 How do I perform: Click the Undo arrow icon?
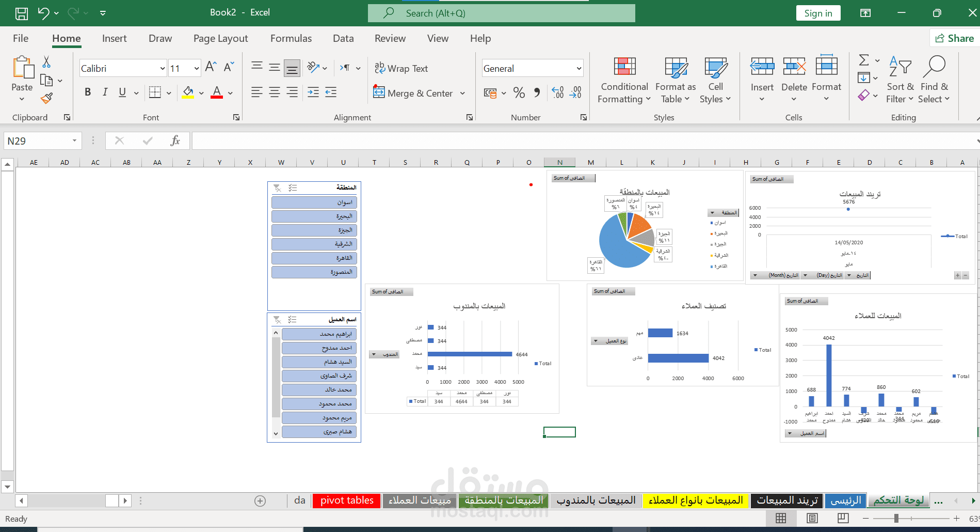pyautogui.click(x=44, y=13)
